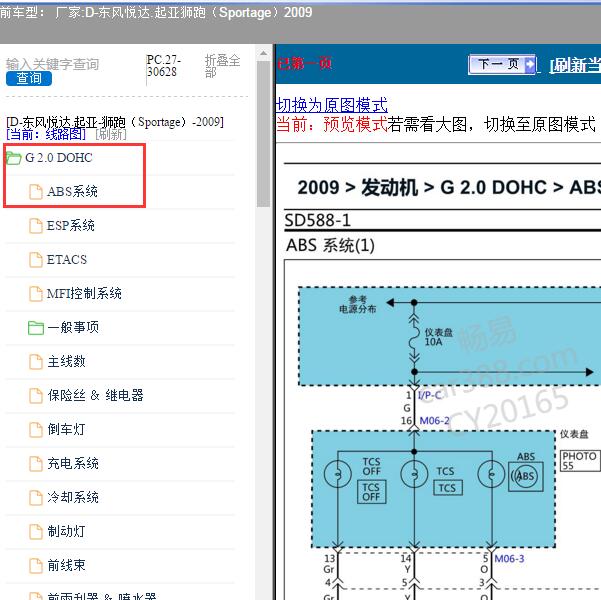Click the ETACS page icon
This screenshot has width=601, height=600.
pos(36,260)
